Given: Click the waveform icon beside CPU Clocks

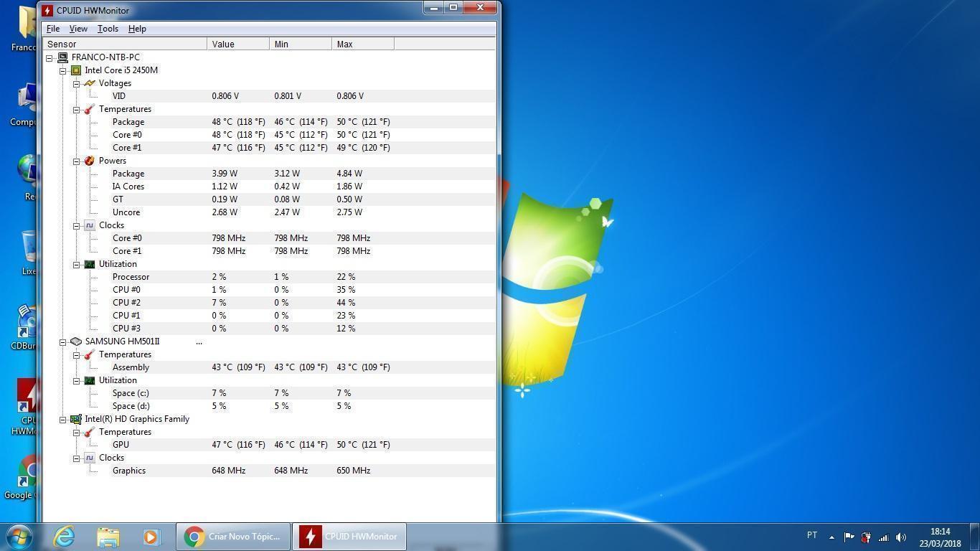Looking at the screenshot, I should (89, 225).
